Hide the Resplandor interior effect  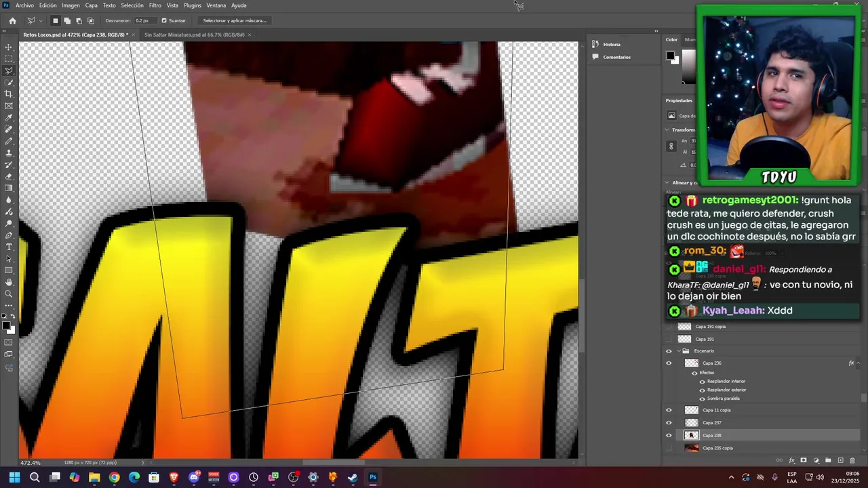click(702, 382)
